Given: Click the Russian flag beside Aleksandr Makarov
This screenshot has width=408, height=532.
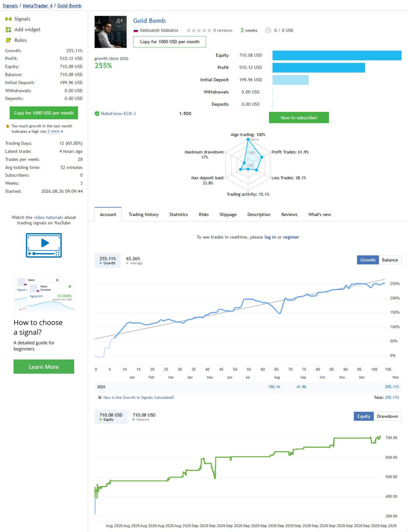Looking at the screenshot, I should pyautogui.click(x=136, y=31).
